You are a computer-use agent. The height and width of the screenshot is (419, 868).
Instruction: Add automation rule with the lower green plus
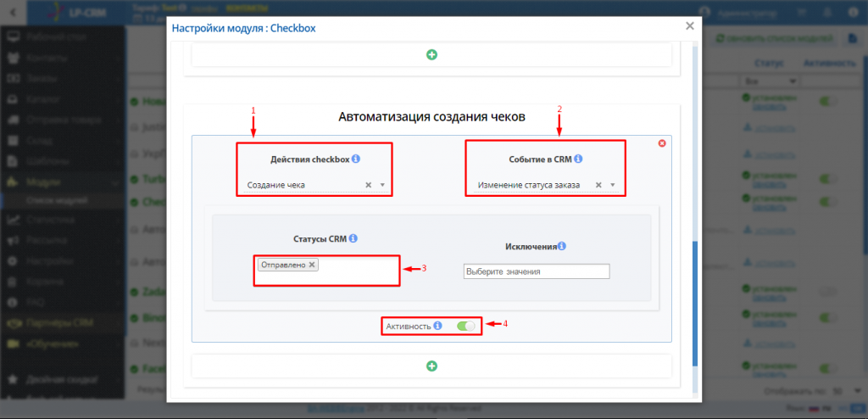431,366
